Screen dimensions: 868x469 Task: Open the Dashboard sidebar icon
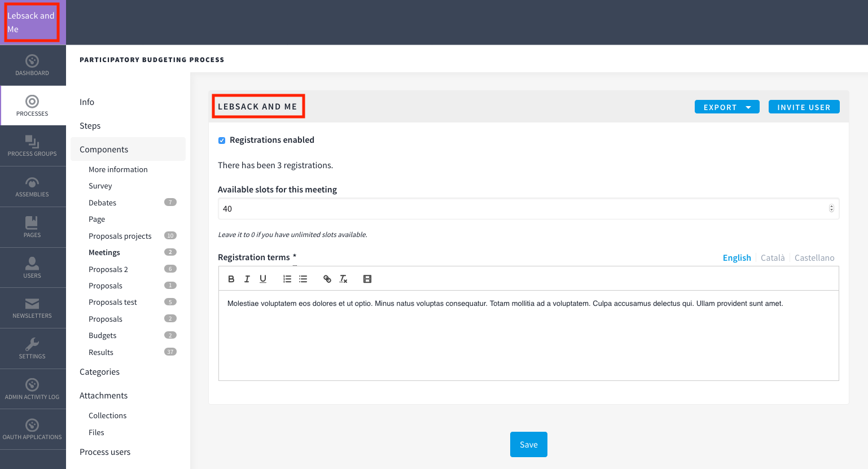click(x=32, y=65)
